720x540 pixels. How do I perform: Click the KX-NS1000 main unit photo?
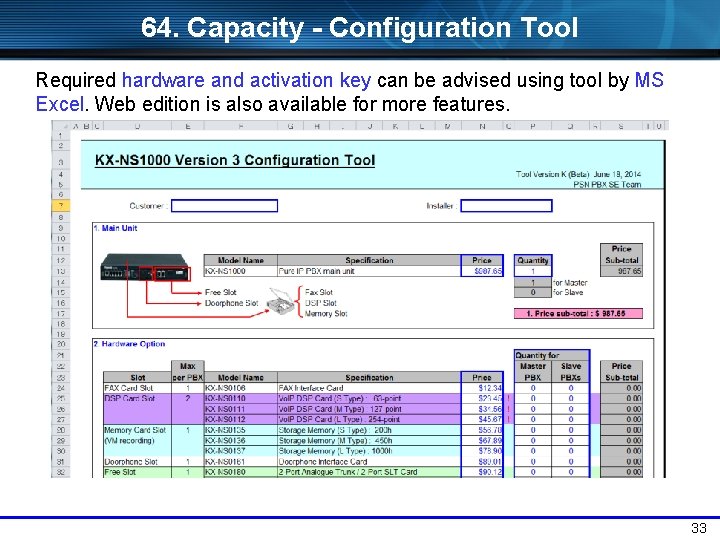145,267
